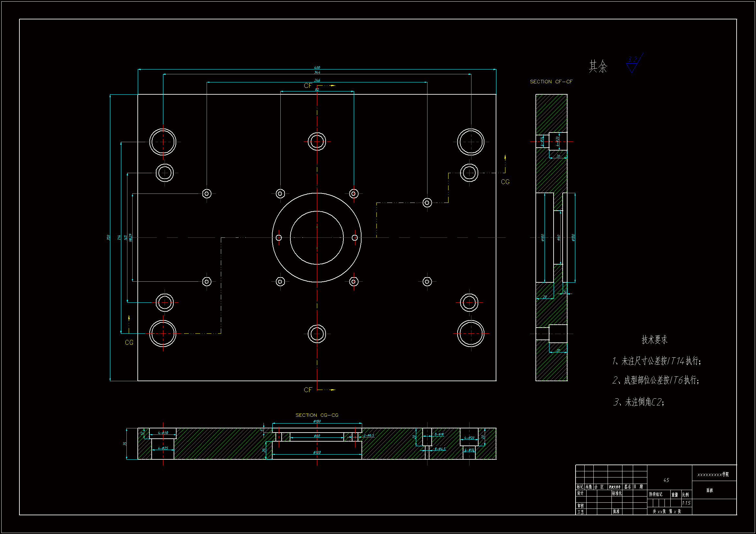Click the material 45 title block cell
The image size is (756, 534).
666,480
